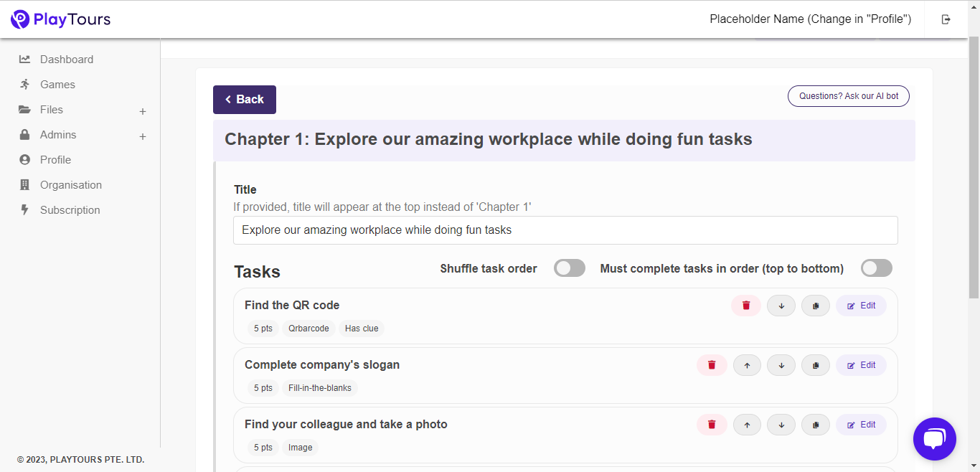Move 'Complete company's slogan' task up

[x=747, y=365]
